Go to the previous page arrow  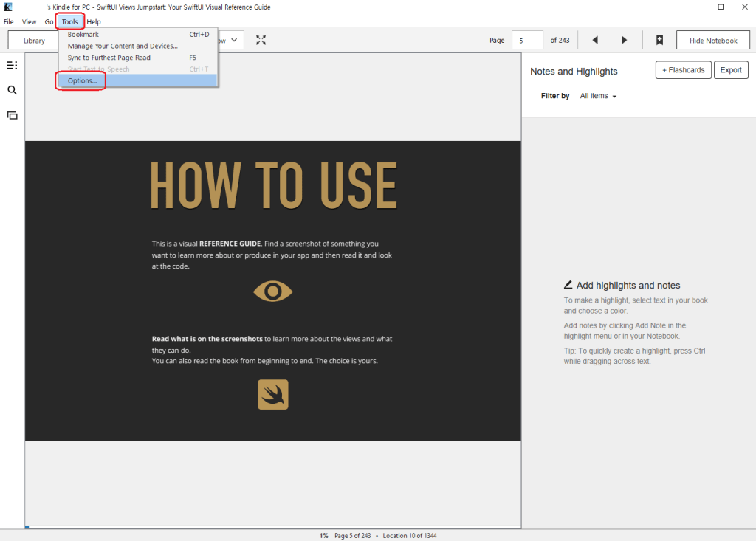tap(595, 40)
